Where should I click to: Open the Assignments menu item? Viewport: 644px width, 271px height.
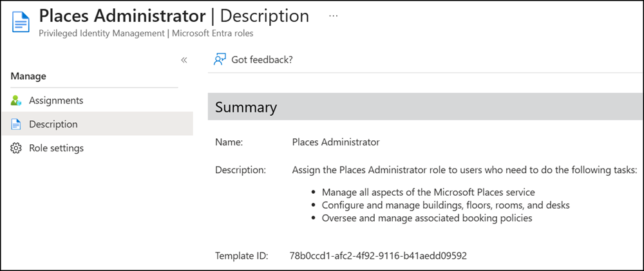97,100
